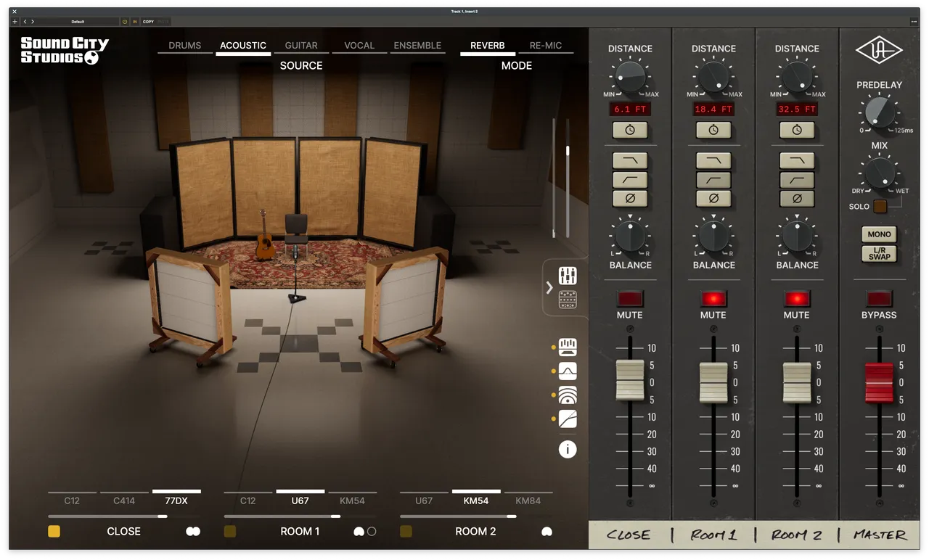
Task: Open the pedalboard view icon
Action: pyautogui.click(x=567, y=300)
